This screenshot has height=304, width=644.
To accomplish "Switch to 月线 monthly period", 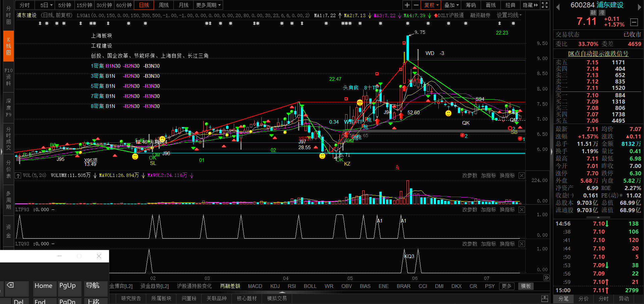I will click(x=183, y=5).
